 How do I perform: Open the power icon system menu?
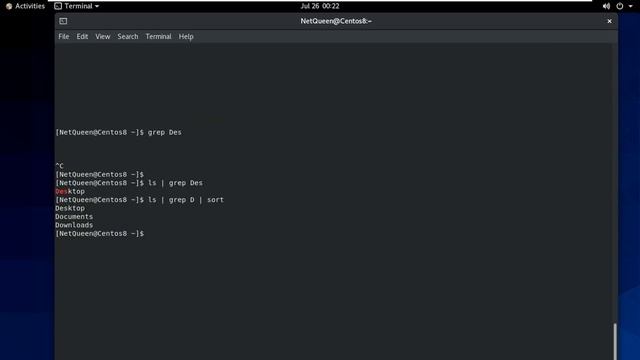[620, 6]
